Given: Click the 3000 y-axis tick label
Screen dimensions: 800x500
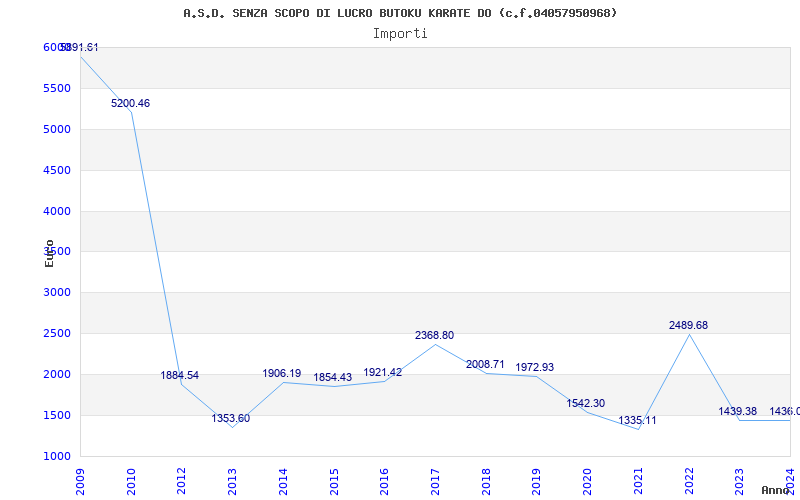Looking at the screenshot, I should click(x=57, y=292).
